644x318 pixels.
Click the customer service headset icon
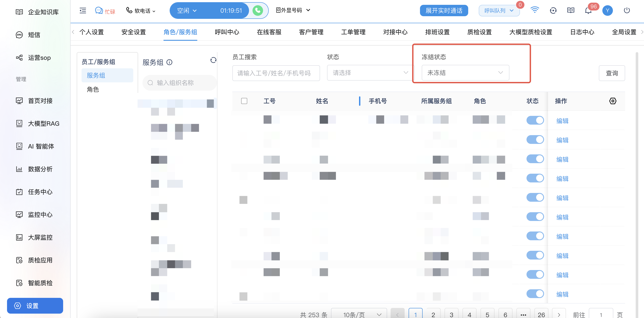coord(553,11)
